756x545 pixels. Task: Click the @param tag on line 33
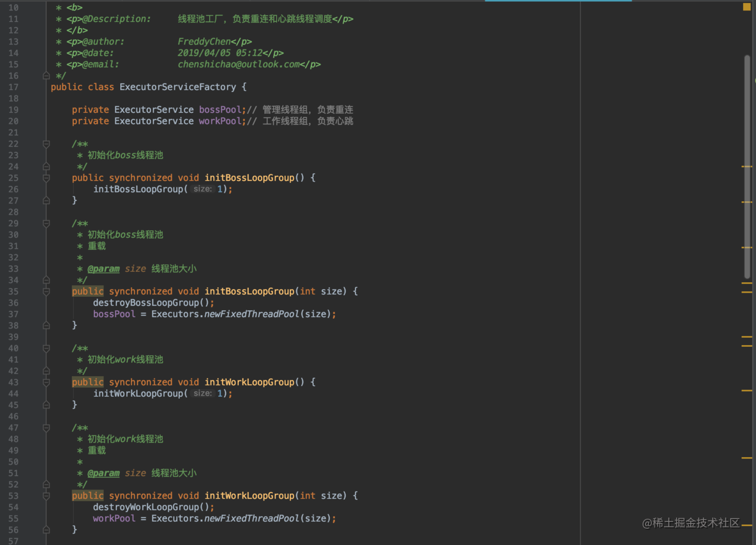point(104,269)
